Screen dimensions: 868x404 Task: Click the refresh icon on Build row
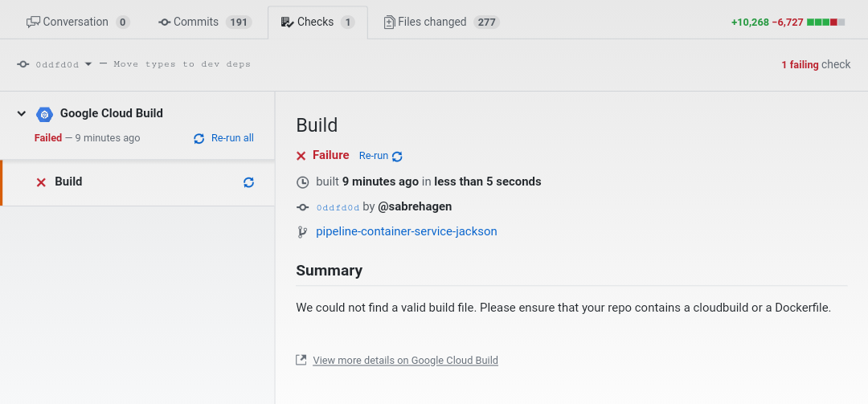coord(248,182)
